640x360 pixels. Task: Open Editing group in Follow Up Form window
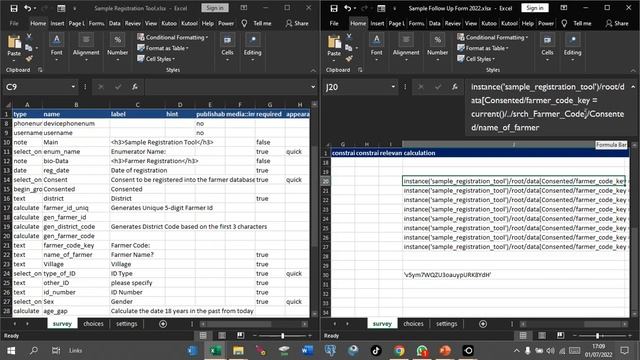coord(573,47)
